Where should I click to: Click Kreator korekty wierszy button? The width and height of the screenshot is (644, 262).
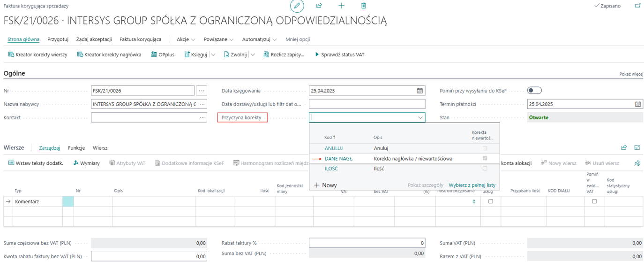(38, 55)
